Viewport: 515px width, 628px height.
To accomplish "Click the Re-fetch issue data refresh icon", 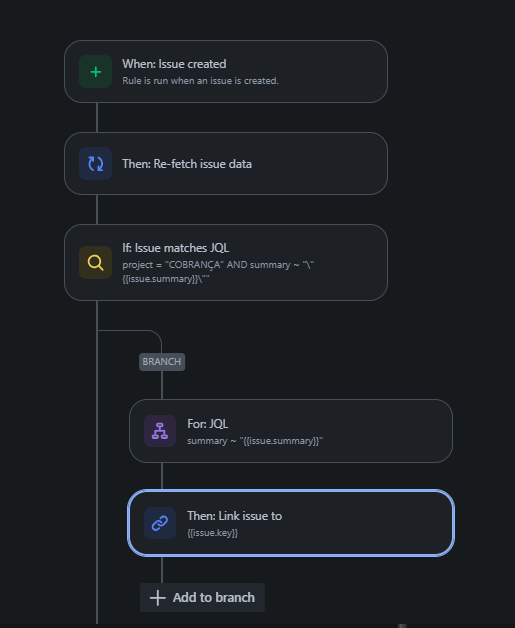I will pos(95,163).
